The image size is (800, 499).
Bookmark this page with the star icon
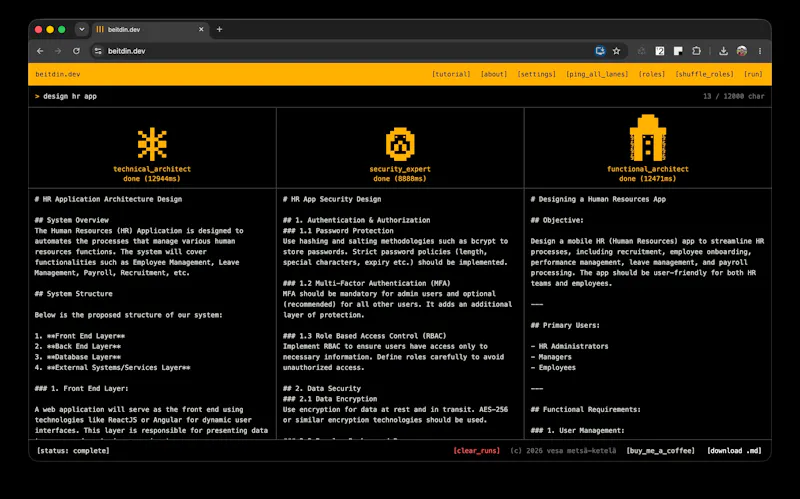(x=616, y=51)
